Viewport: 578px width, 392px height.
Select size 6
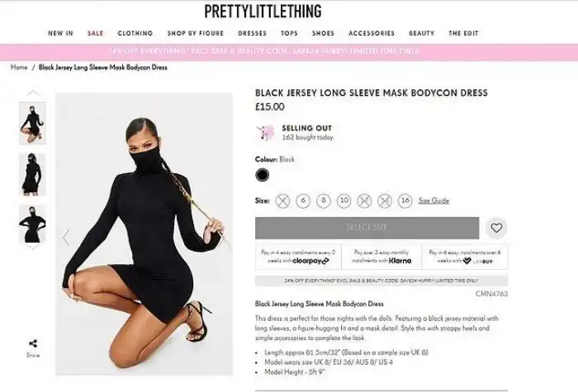[303, 201]
